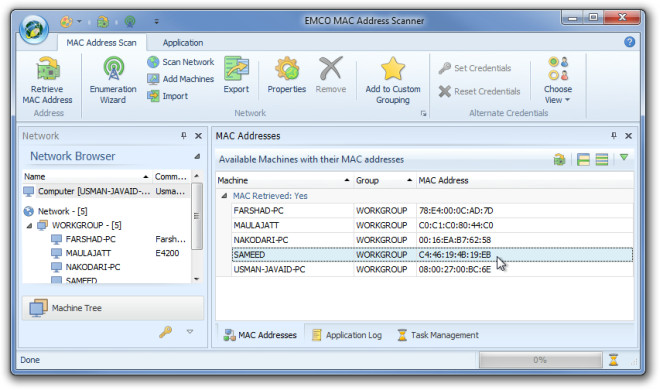This screenshot has height=390, width=660.
Task: Click MAC panel toolbar retrieve icon
Action: (x=559, y=159)
